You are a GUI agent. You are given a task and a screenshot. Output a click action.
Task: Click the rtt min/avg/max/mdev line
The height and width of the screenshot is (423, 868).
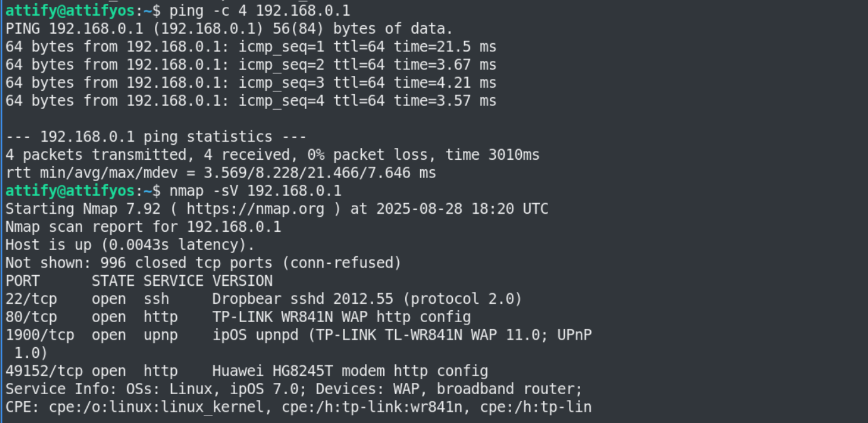click(x=221, y=173)
